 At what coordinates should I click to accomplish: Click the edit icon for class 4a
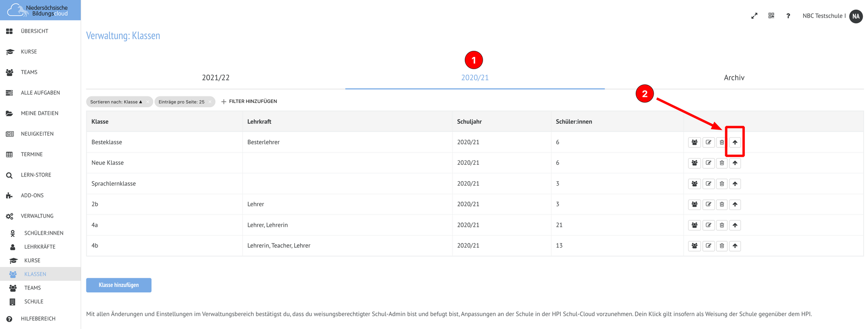(x=708, y=225)
